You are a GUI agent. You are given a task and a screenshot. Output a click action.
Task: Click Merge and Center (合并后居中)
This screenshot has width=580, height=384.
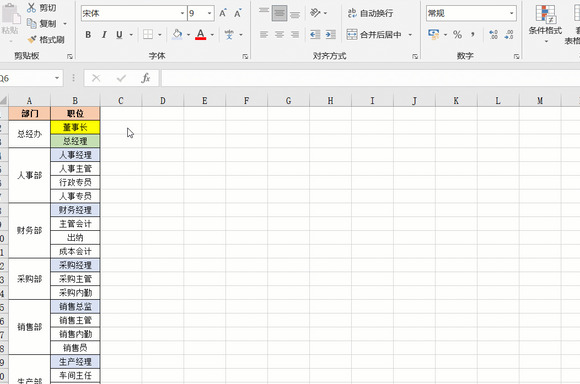374,35
